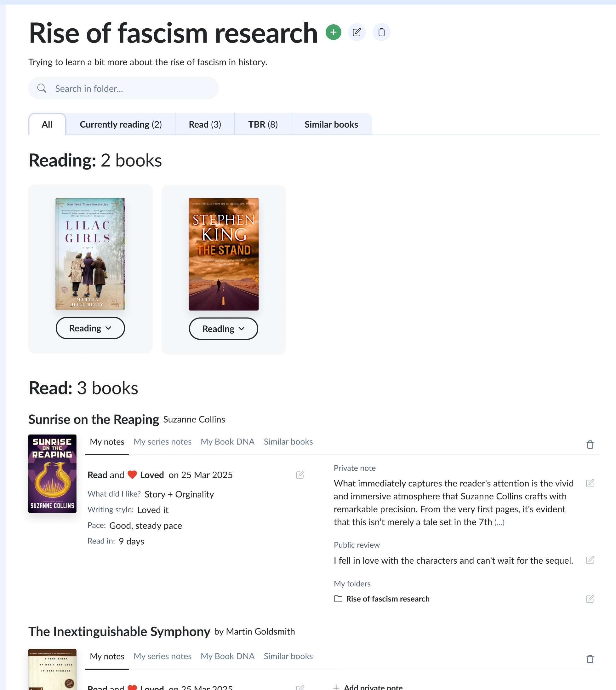
Task: Open My Book DNA for Sunrise on the Reaping
Action: coord(227,441)
